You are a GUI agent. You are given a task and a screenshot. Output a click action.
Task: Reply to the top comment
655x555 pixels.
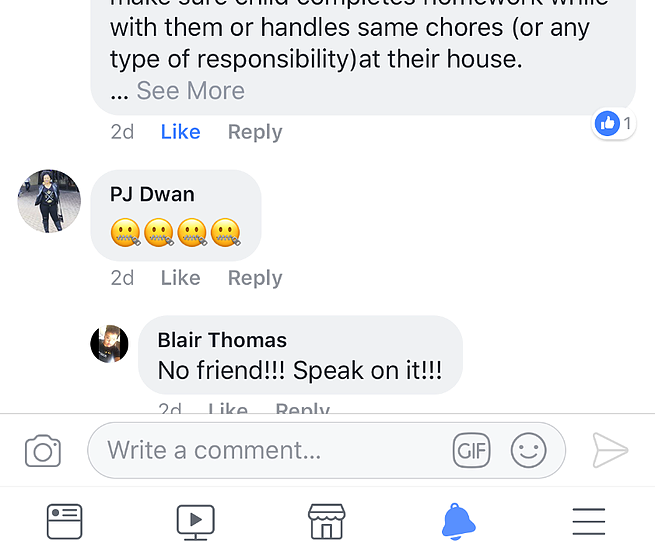click(255, 133)
